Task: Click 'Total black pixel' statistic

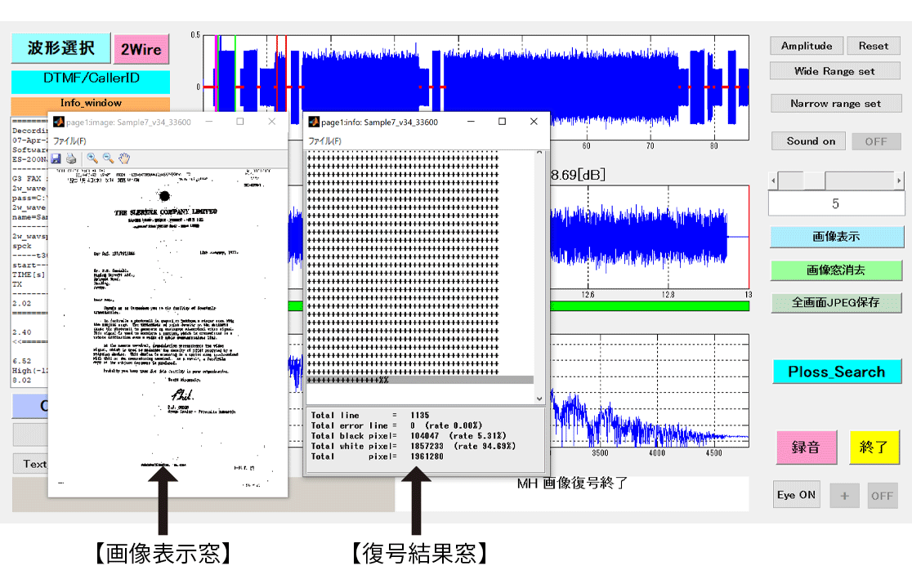Action: click(409, 436)
